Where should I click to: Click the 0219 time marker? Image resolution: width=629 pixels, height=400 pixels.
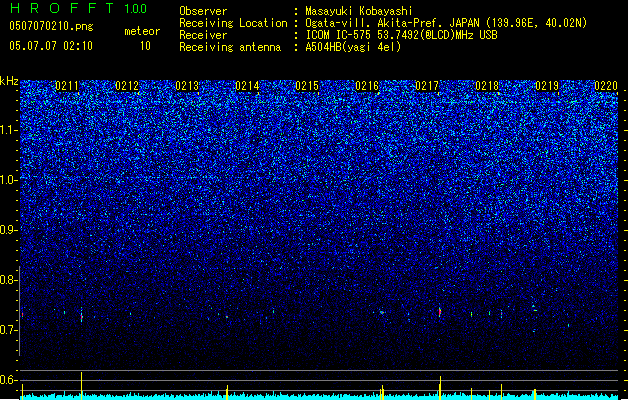[547, 86]
